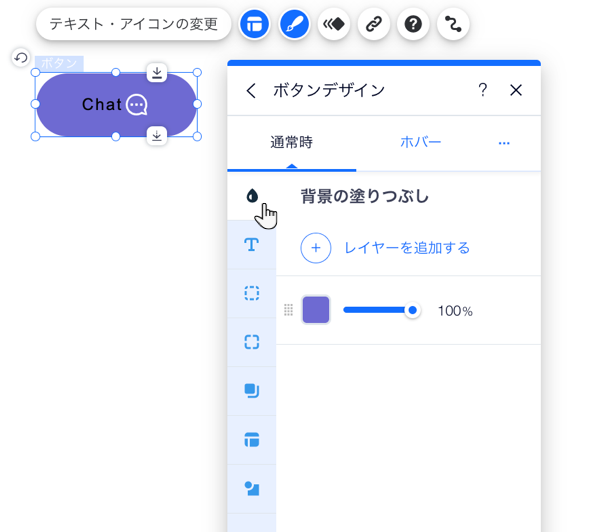This screenshot has height=532, width=600.
Task: Open the layout icon in the panel sidebar
Action: (252, 440)
